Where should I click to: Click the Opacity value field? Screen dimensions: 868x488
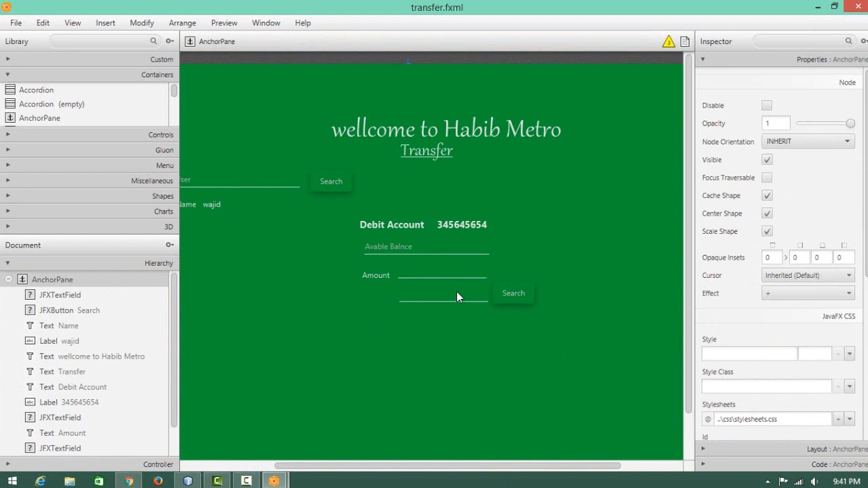(x=776, y=123)
